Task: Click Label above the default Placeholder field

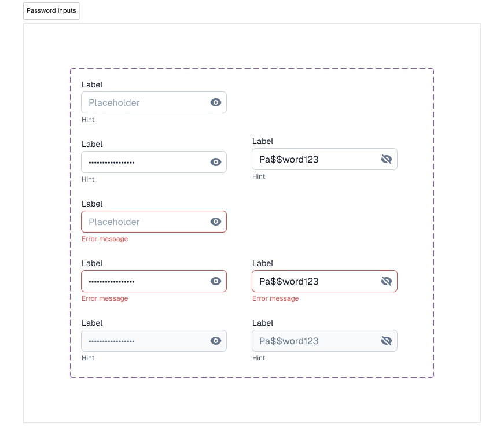Action: [92, 85]
